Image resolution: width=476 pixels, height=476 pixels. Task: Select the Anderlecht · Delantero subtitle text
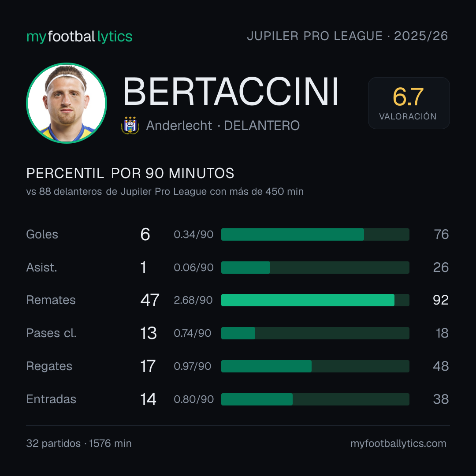tap(223, 125)
